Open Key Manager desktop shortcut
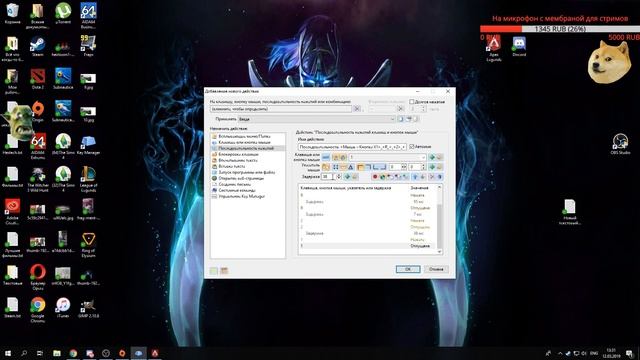The image size is (640, 360). [x=88, y=145]
